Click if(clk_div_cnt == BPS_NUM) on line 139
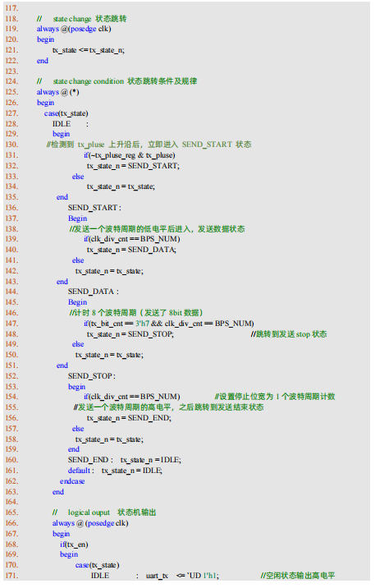This screenshot has width=375, height=588. 132,239
